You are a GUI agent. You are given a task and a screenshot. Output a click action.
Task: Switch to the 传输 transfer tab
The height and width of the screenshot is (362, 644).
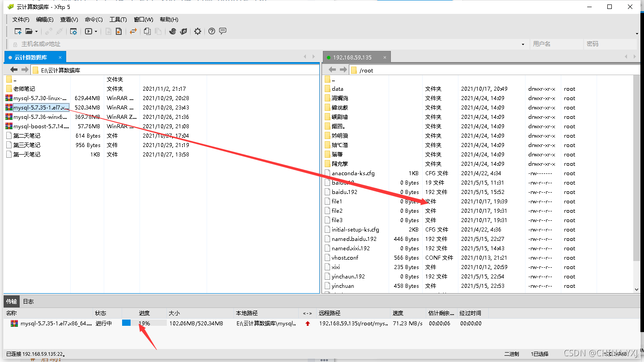pos(12,301)
